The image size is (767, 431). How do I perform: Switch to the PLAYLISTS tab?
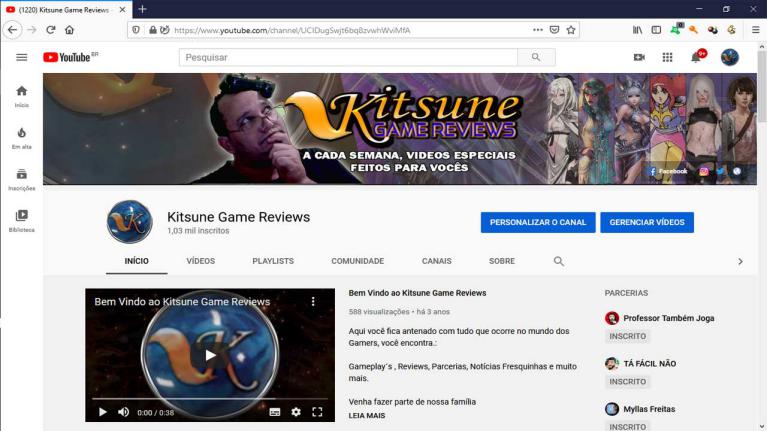tap(273, 261)
